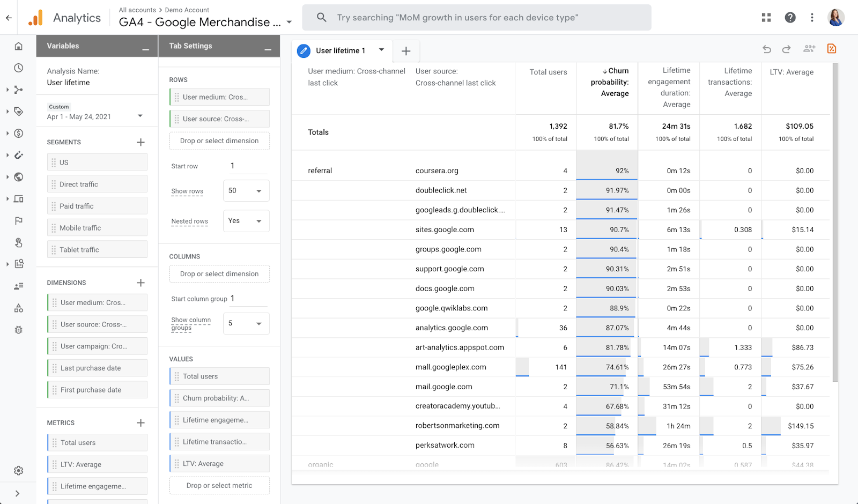This screenshot has width=858, height=504.
Task: Click the All accounts breadcrumb
Action: coord(137,10)
